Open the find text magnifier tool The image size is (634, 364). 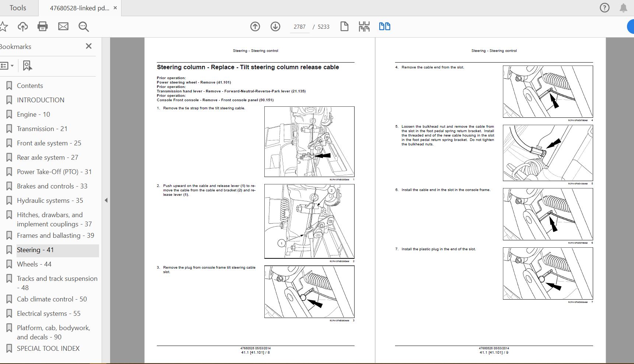point(84,26)
